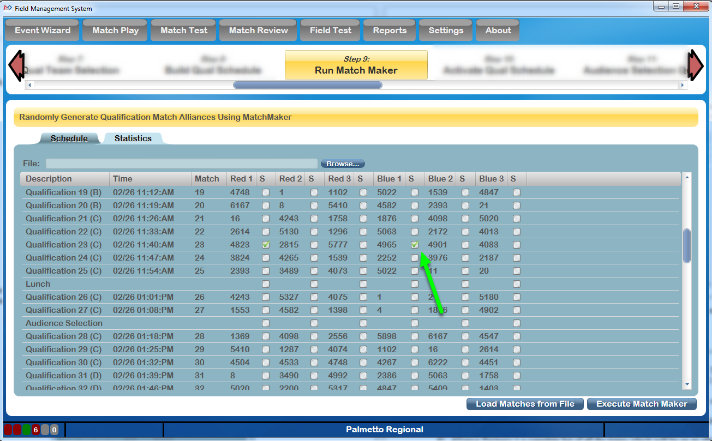Screen dimensions: 712x441
Task: Check Blue 3 surrogate for Qualification 28
Action: pyautogui.click(x=516, y=337)
